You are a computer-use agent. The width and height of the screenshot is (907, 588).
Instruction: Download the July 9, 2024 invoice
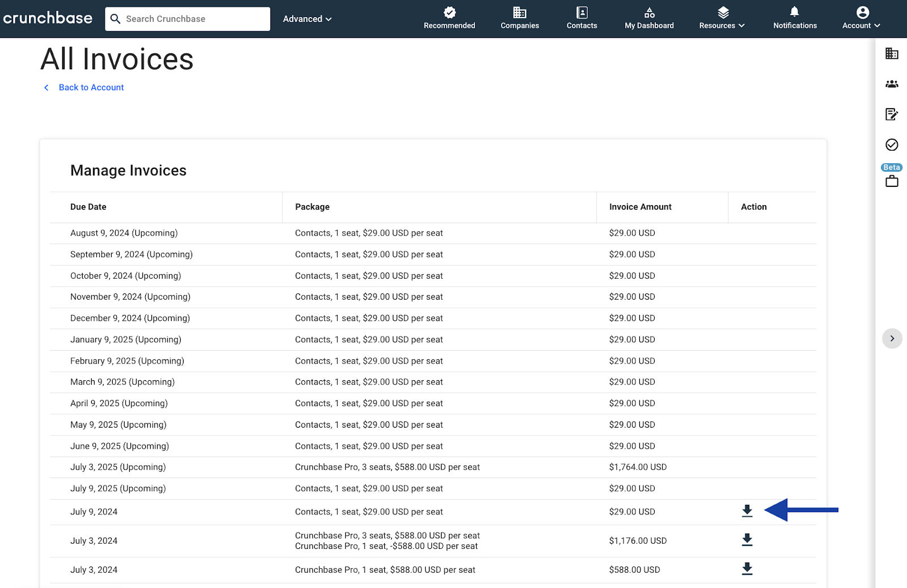(747, 510)
